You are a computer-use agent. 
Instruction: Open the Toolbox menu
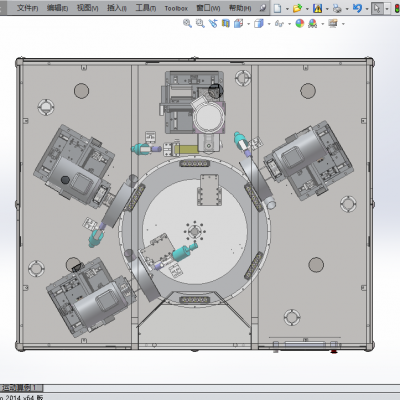[x=176, y=8]
